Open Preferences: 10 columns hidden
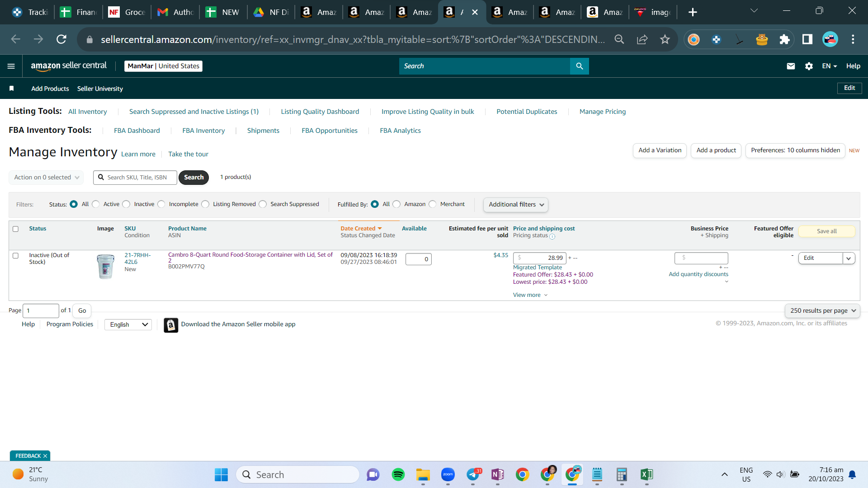Screen dimensions: 868x488 pos(795,150)
